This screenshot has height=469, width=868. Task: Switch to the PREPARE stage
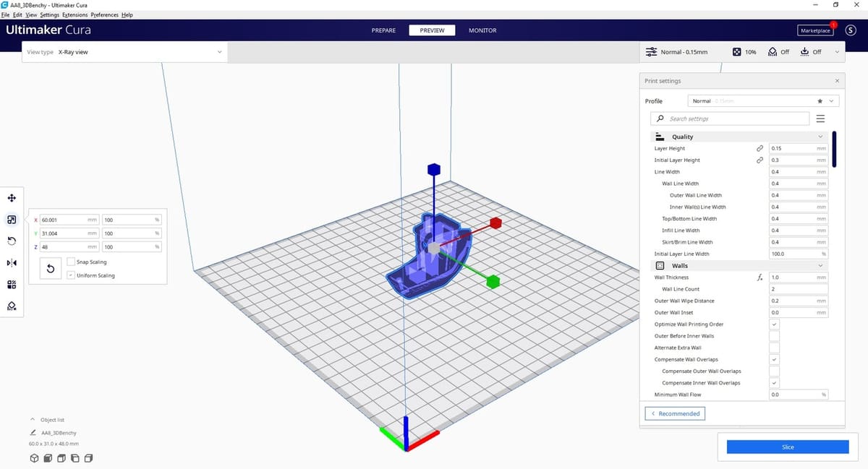383,30
